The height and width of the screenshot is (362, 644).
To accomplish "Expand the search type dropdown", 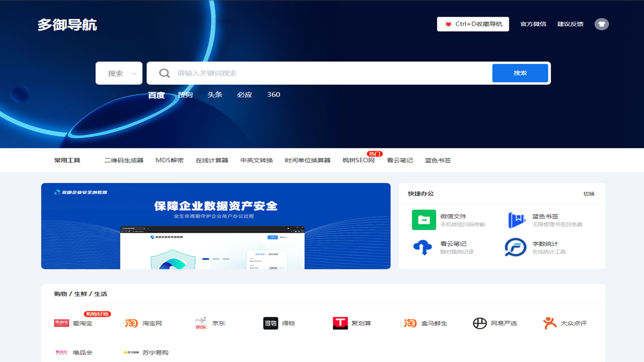I will 119,73.
